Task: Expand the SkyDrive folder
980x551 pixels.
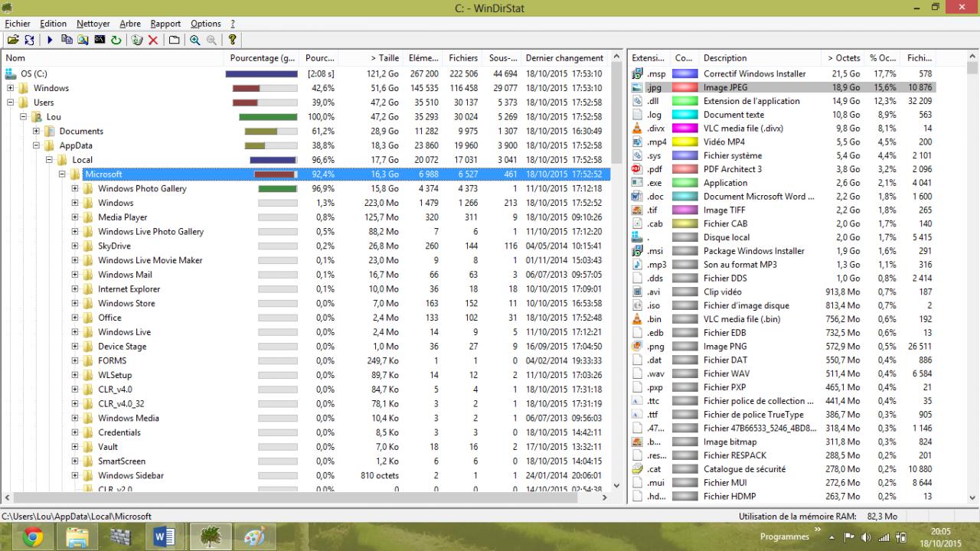Action: tap(75, 246)
